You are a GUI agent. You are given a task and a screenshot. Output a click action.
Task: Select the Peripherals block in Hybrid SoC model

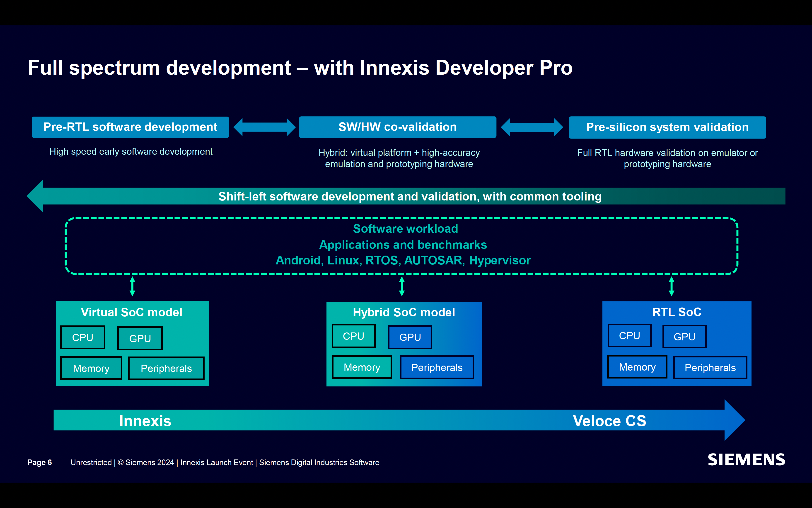(437, 368)
